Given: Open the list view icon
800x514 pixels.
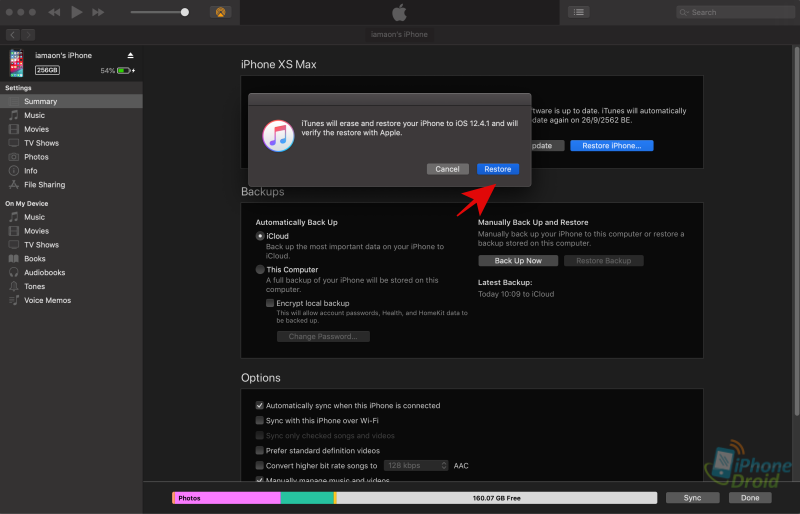Looking at the screenshot, I should [x=579, y=12].
